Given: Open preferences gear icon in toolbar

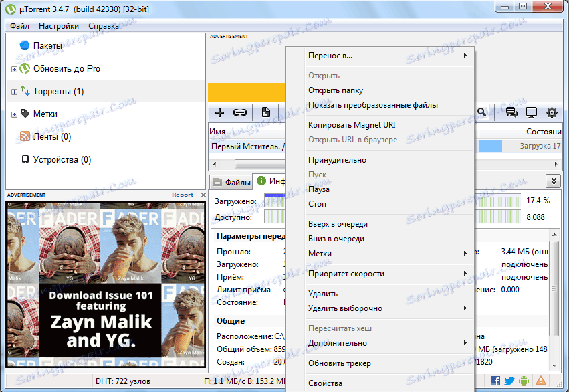Looking at the screenshot, I should click(552, 113).
